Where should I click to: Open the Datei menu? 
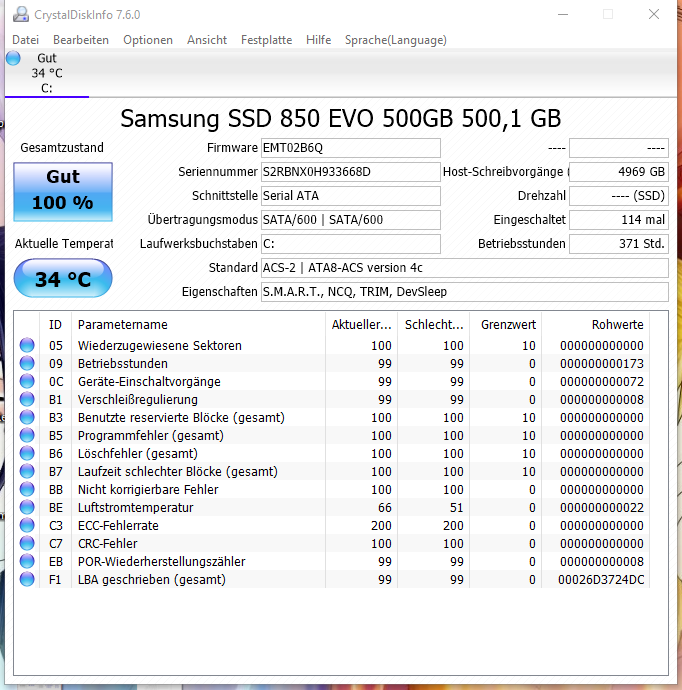point(26,40)
